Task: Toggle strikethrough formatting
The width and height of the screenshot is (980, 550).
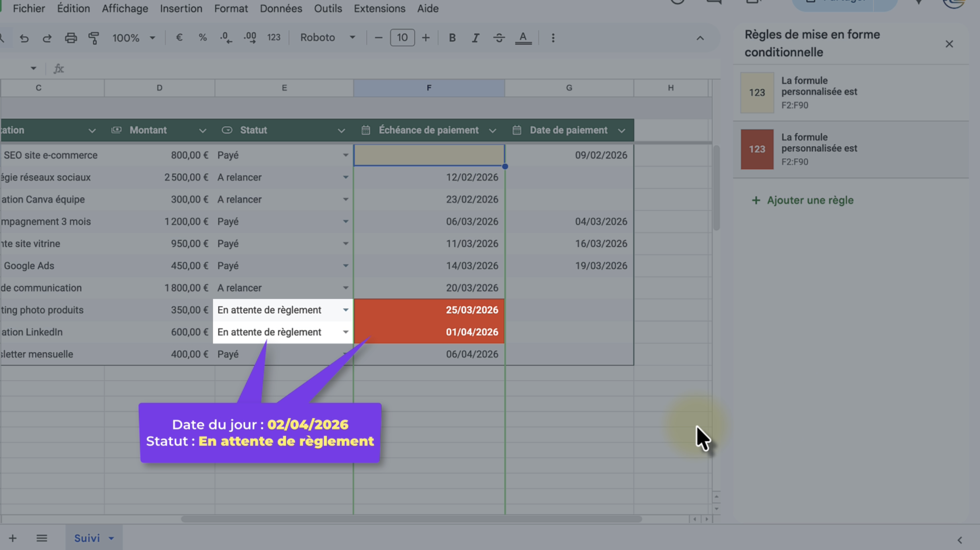Action: point(499,38)
